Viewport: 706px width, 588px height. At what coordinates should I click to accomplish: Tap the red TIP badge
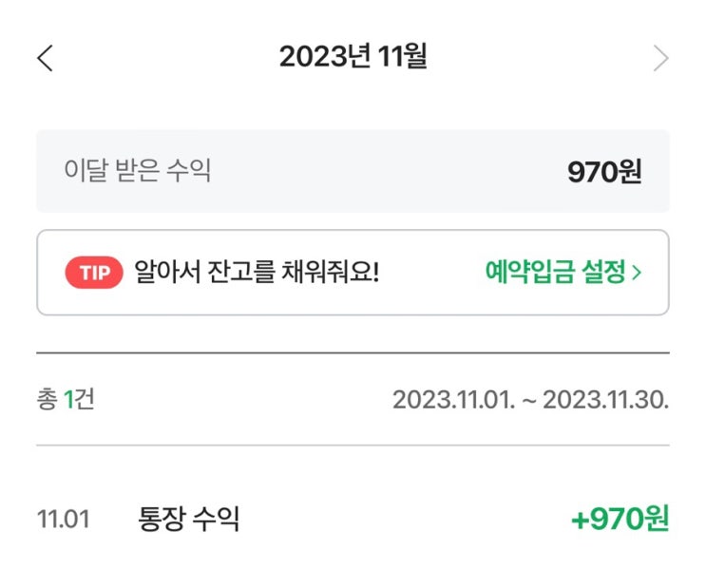coord(94,274)
